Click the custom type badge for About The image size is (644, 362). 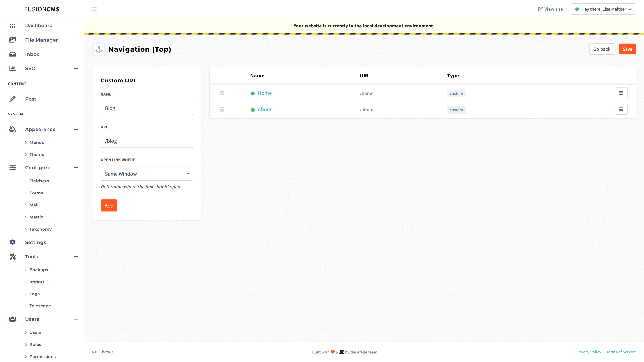pyautogui.click(x=456, y=110)
